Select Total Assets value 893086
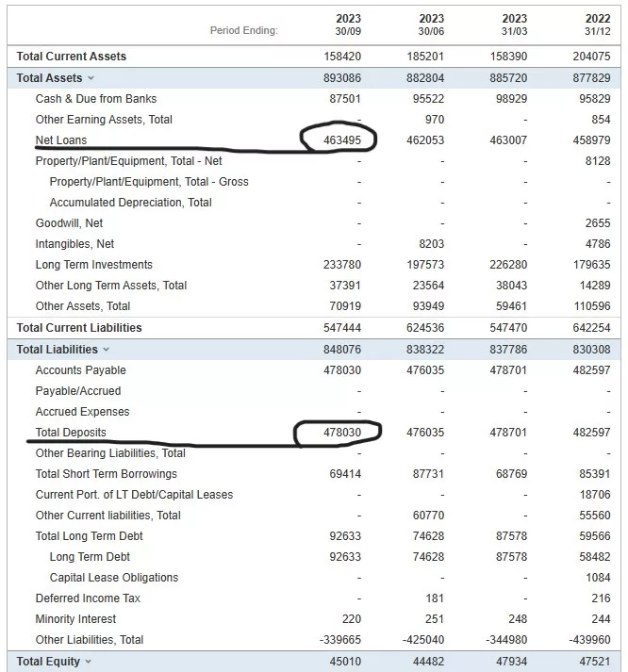Viewport: 628px width, 672px height. click(342, 78)
